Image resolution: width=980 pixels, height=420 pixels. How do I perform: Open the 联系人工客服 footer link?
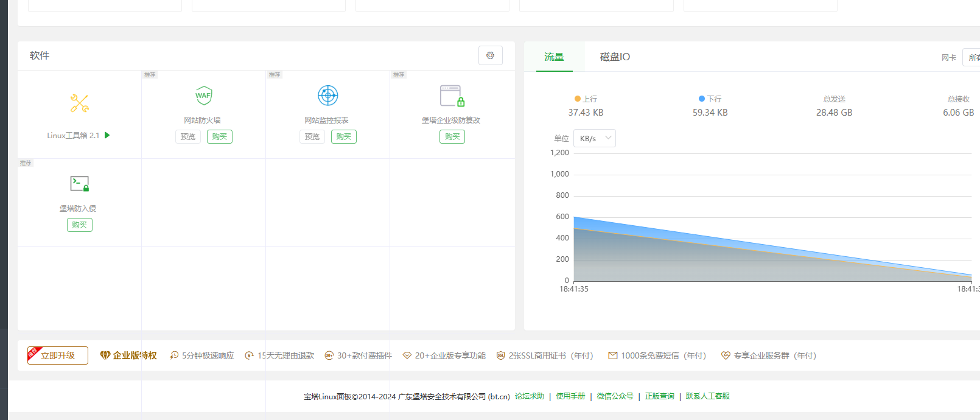(708, 396)
